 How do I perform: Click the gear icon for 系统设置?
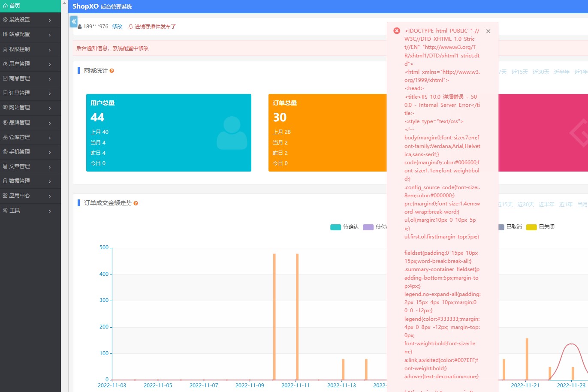[5, 20]
